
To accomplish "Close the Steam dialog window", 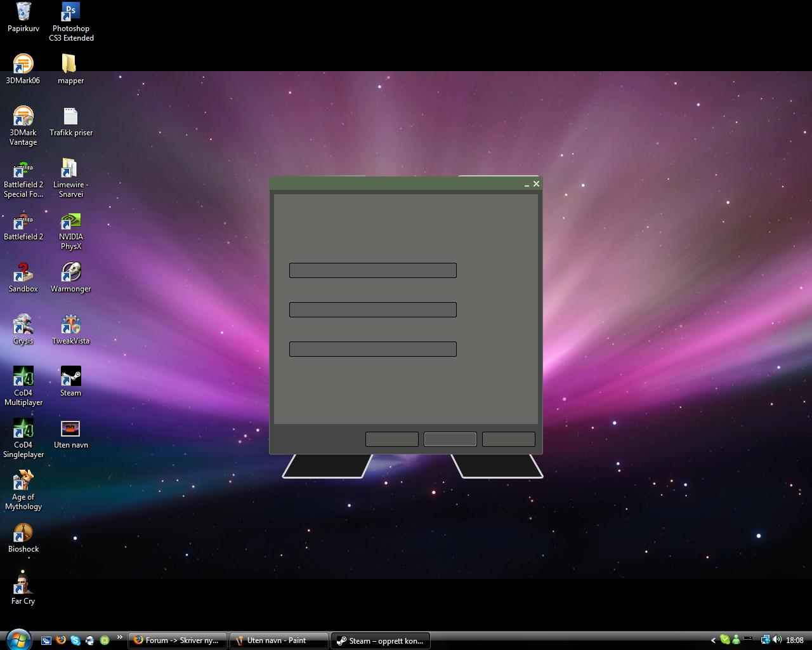I will [x=537, y=183].
